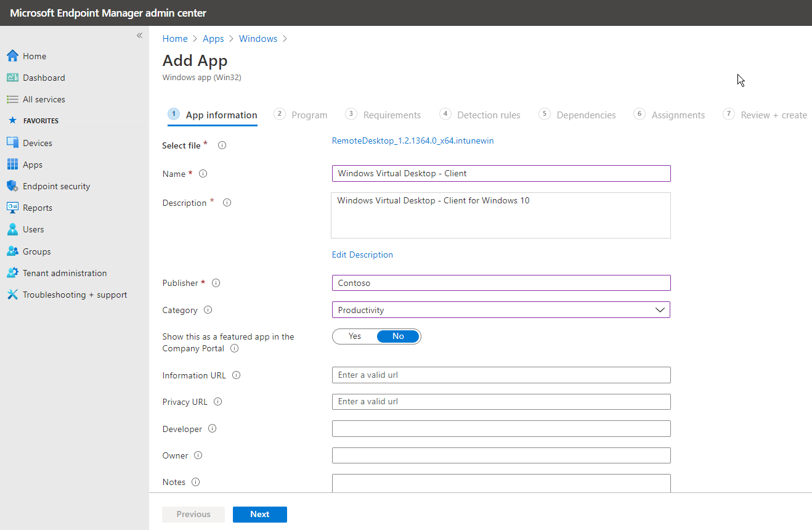Navigate to Home in the breadcrumb
The image size is (812, 530).
click(x=175, y=39)
